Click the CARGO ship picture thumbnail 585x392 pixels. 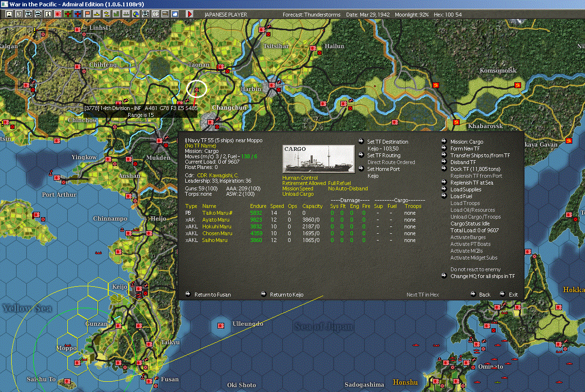coord(319,159)
